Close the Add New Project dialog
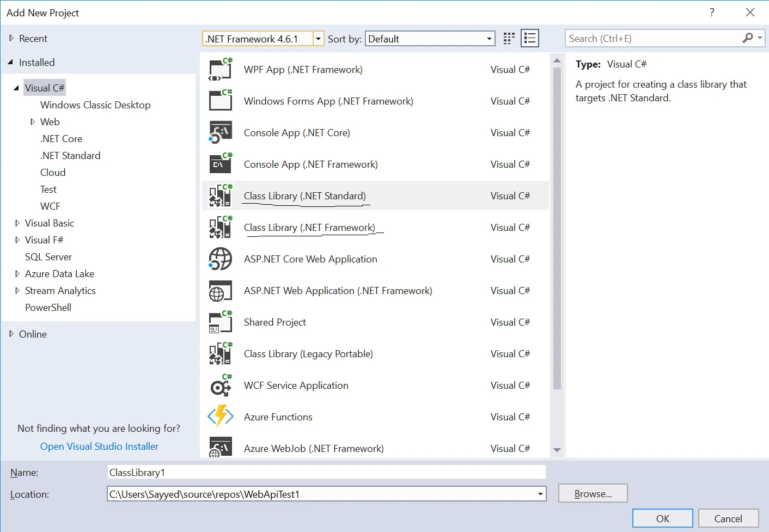The height and width of the screenshot is (532, 769). click(x=750, y=13)
